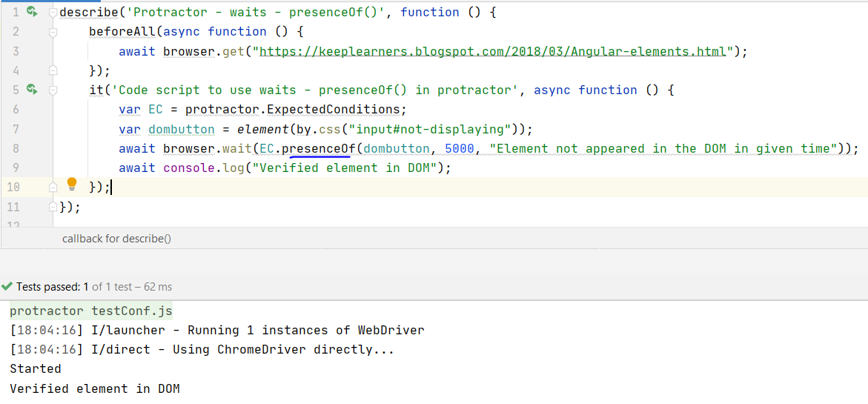Collapse the 'it' block fold marker on line 5
This screenshot has height=404, width=868.
53,90
